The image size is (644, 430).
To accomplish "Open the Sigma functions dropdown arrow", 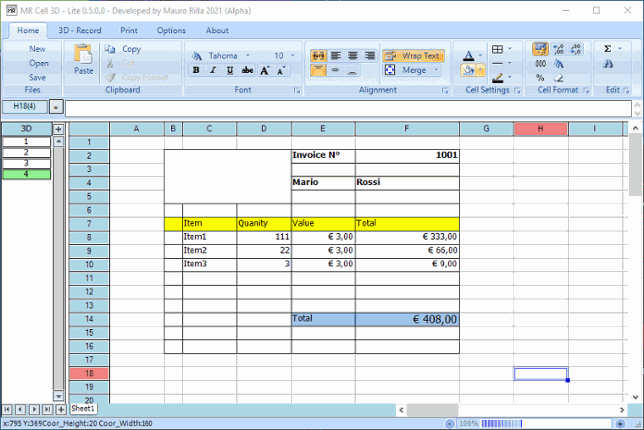I will (x=620, y=49).
